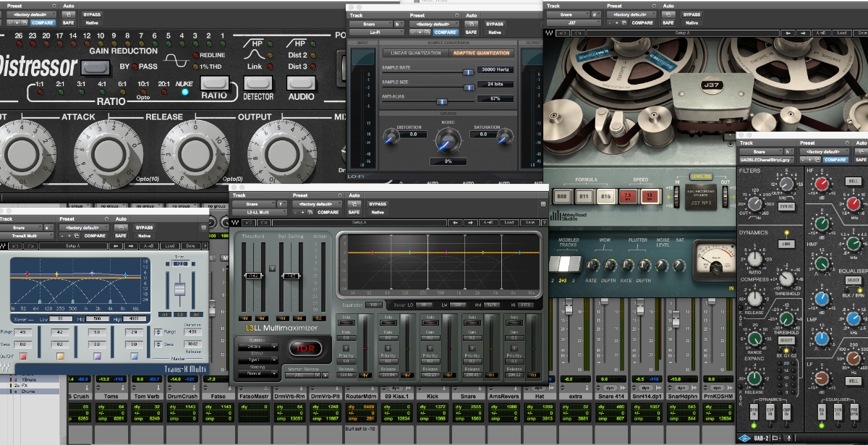Open the Snare track selector in Lo-Fi window
Image resolution: width=868 pixels, height=445 pixels.
point(370,24)
